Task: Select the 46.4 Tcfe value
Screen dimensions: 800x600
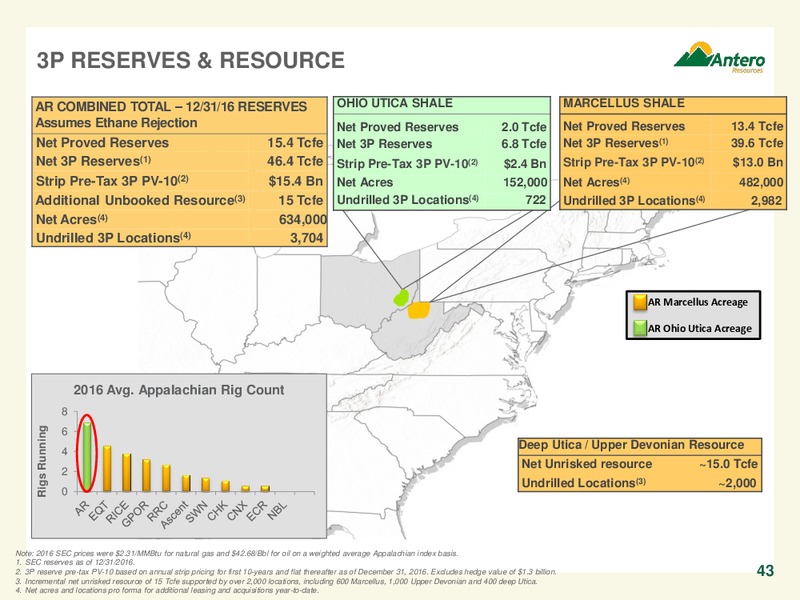Action: [x=295, y=161]
